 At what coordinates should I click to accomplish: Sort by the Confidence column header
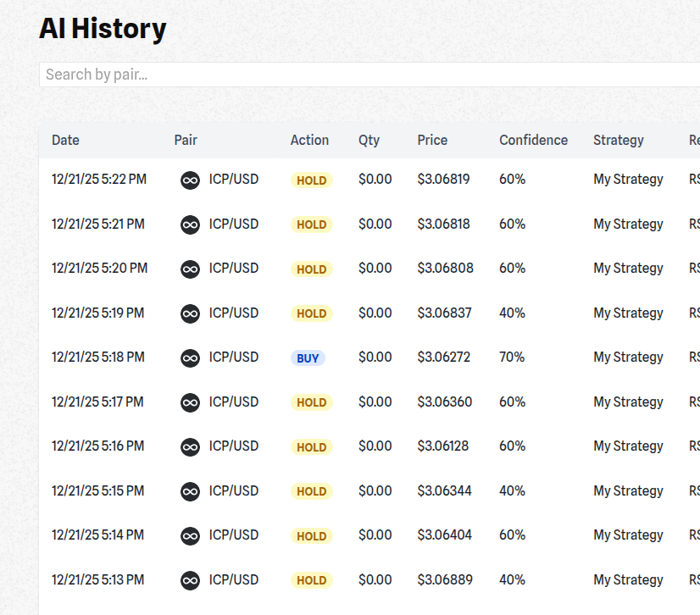(x=533, y=141)
